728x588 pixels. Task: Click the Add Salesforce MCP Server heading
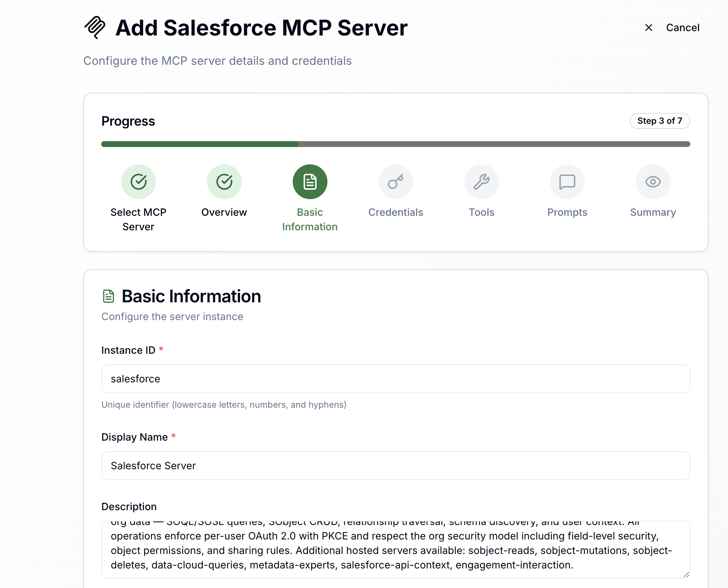(x=261, y=28)
